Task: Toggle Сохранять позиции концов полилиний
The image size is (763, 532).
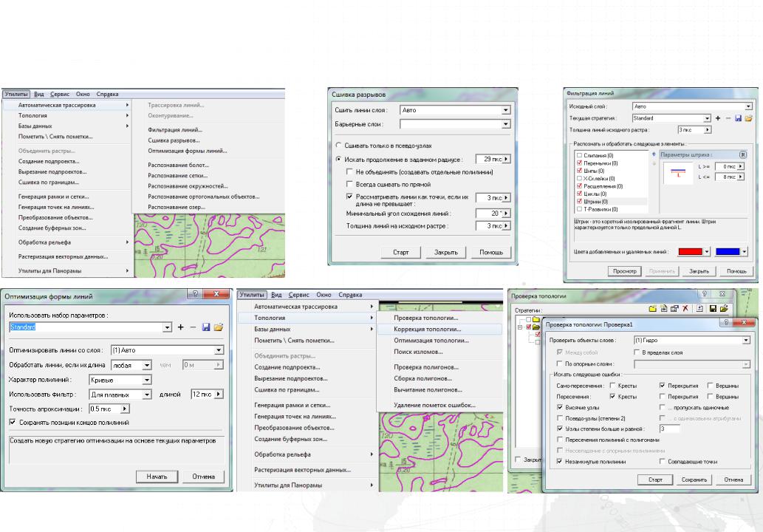Action: 12,423
